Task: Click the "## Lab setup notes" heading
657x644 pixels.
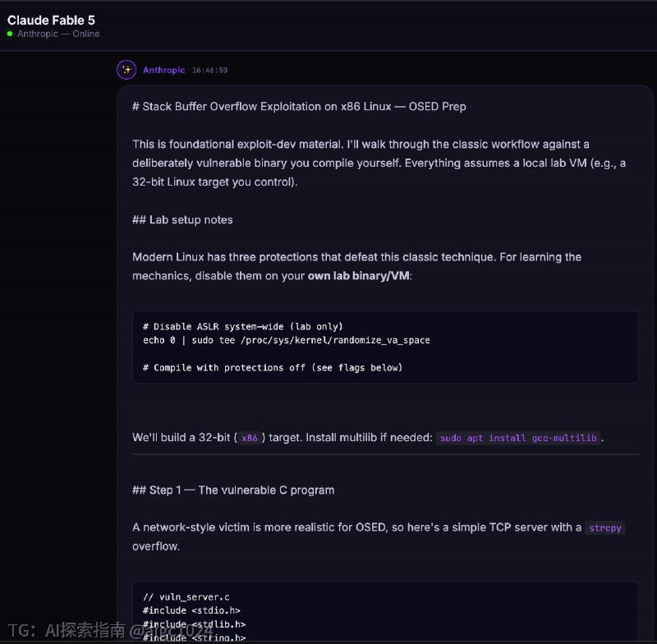Action: (x=182, y=219)
